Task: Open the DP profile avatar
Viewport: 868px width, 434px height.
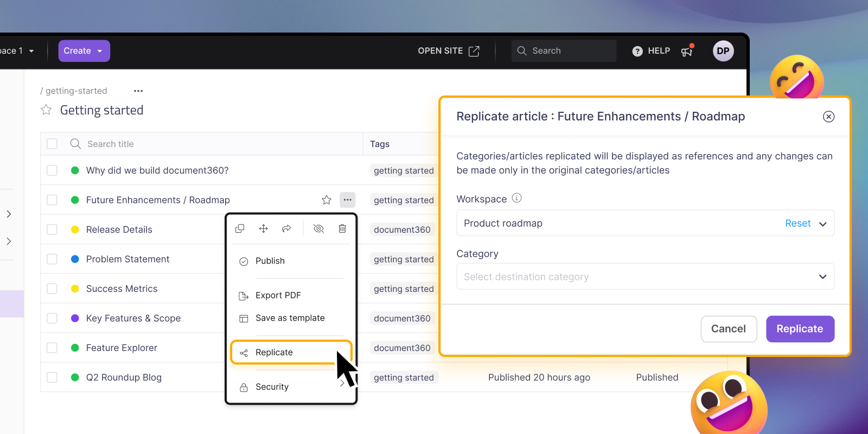Action: [723, 51]
